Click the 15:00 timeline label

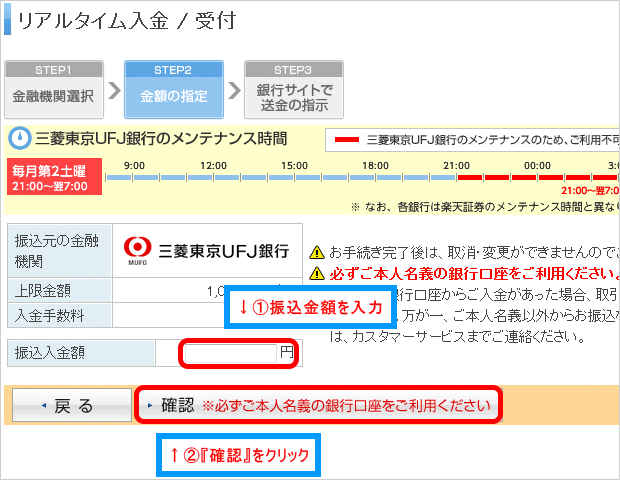[294, 166]
